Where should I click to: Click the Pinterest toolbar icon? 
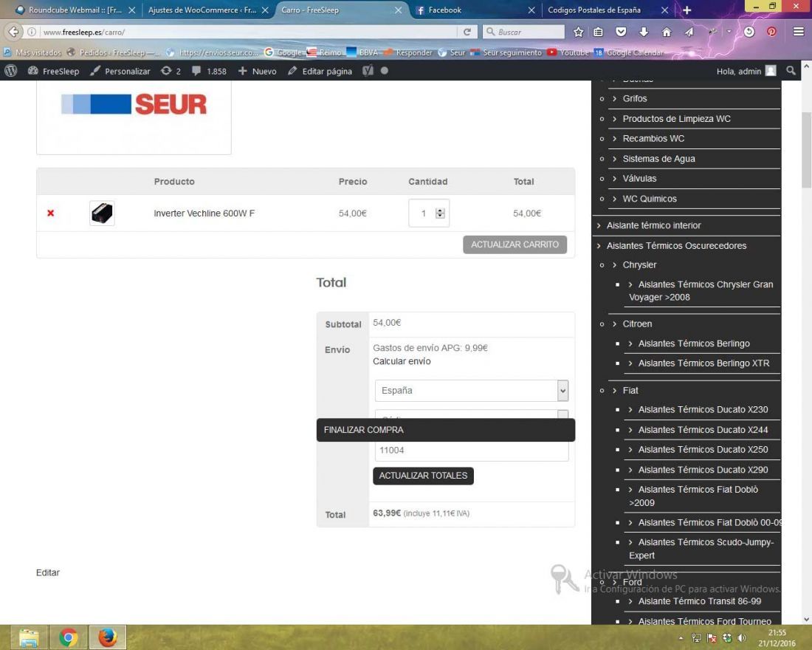(x=771, y=32)
